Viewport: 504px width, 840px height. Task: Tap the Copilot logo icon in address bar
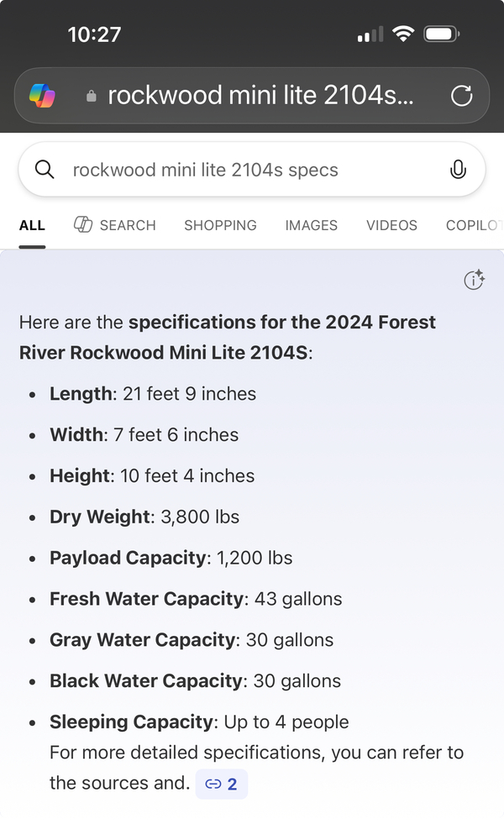coord(42,96)
